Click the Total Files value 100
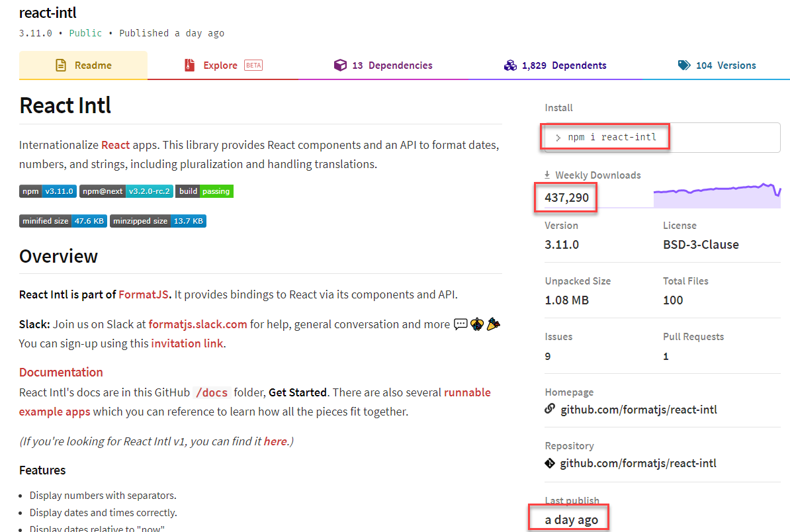 [x=673, y=300]
